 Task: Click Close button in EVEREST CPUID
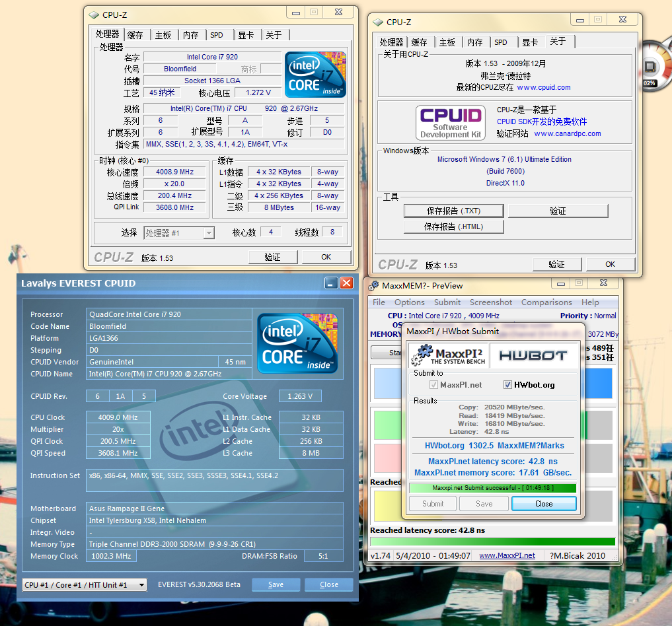pyautogui.click(x=328, y=584)
